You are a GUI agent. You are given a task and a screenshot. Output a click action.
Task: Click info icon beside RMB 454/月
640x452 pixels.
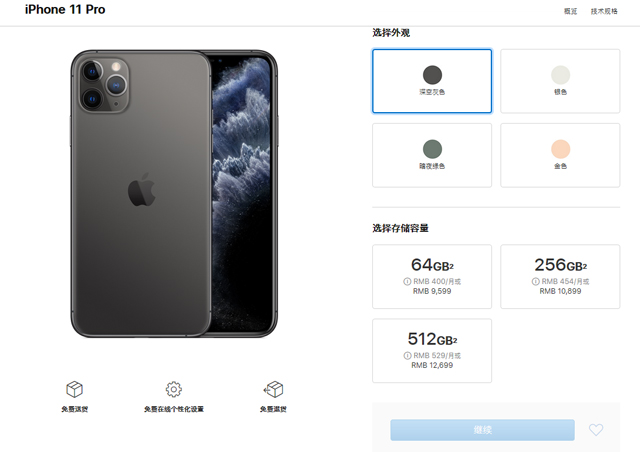[x=535, y=281]
